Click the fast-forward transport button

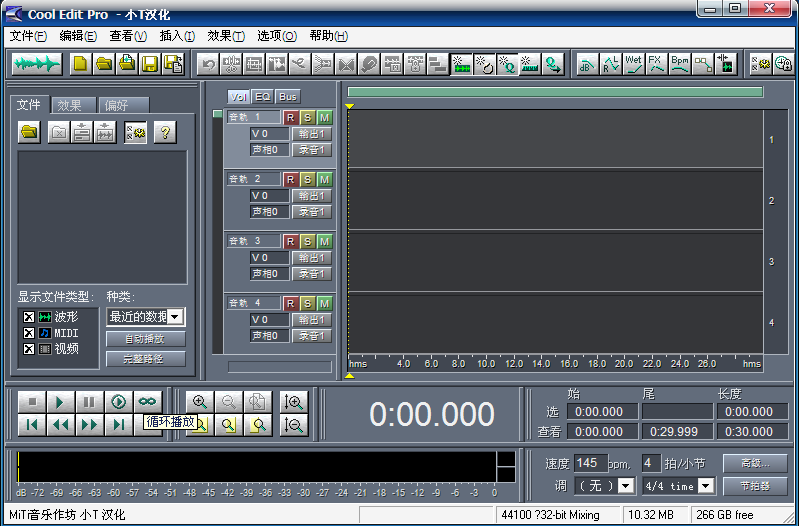point(90,425)
